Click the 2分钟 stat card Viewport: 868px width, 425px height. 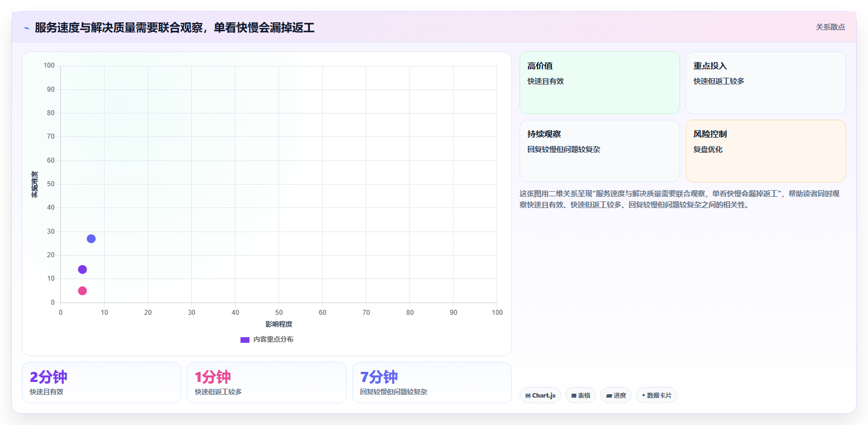(101, 382)
